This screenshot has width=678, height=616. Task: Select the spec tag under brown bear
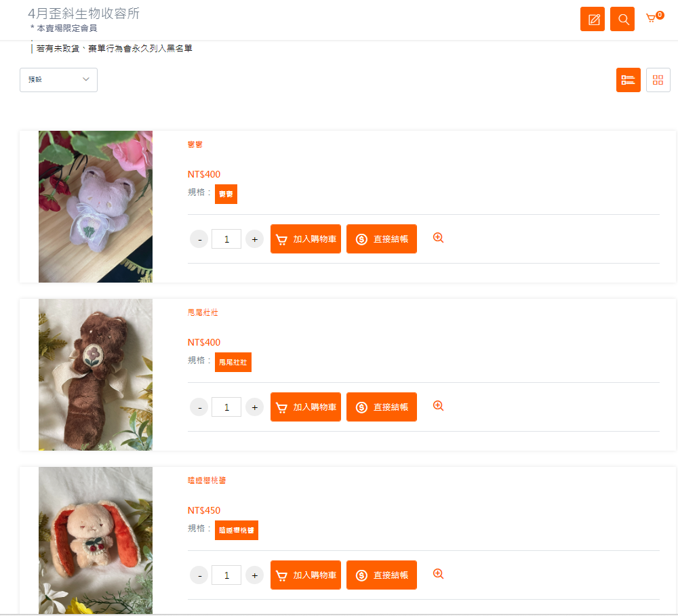click(233, 363)
